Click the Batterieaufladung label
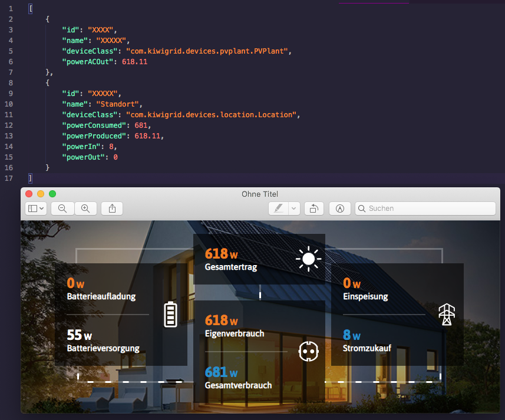This screenshot has height=420, width=505. point(101,296)
